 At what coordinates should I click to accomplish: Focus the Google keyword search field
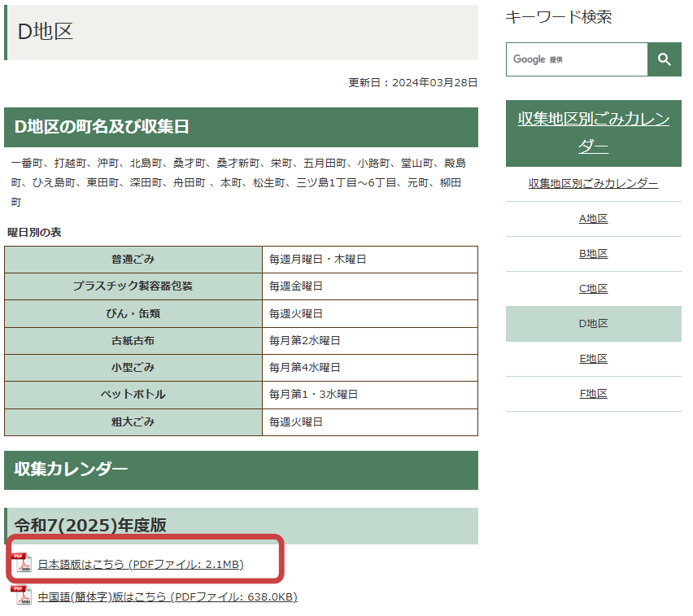pos(576,59)
